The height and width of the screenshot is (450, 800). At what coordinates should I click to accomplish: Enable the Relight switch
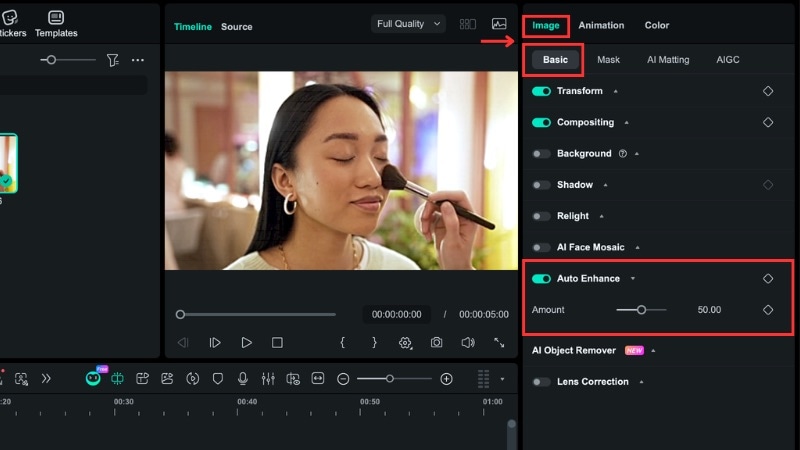point(541,216)
